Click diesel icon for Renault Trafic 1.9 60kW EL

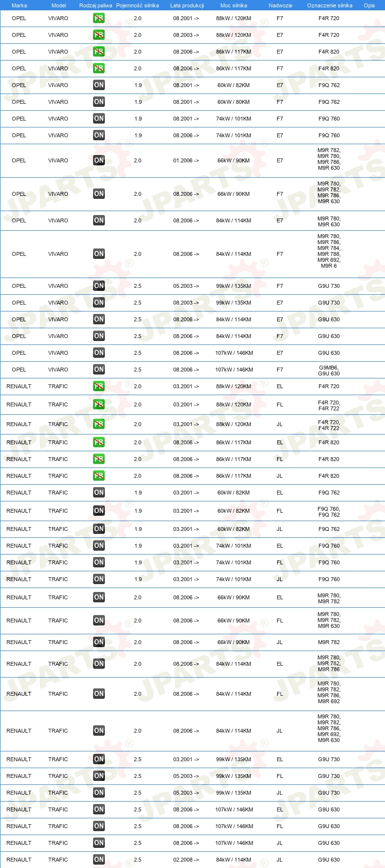(99, 493)
